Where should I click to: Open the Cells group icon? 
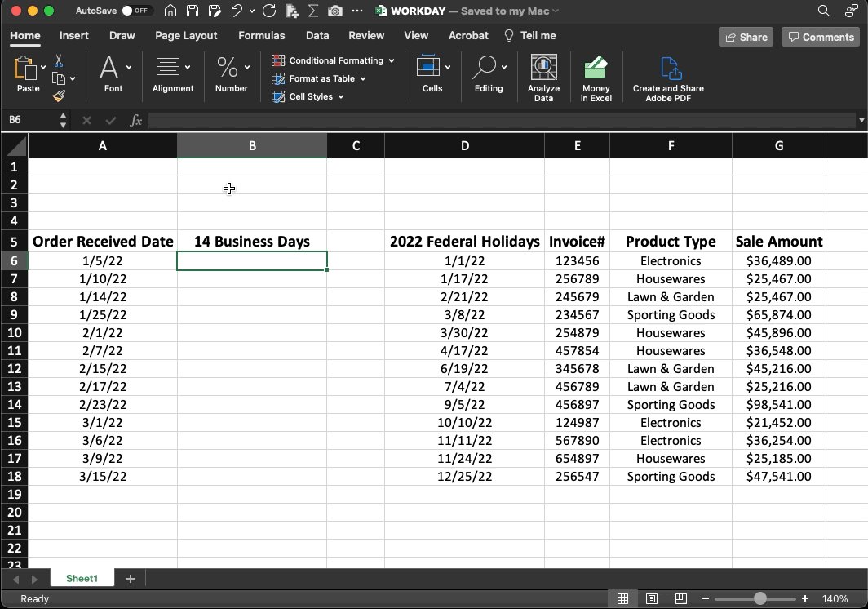(x=428, y=66)
